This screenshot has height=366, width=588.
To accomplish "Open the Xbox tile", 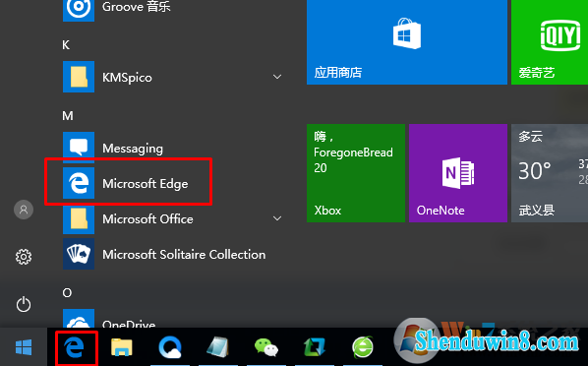I will pyautogui.click(x=356, y=173).
